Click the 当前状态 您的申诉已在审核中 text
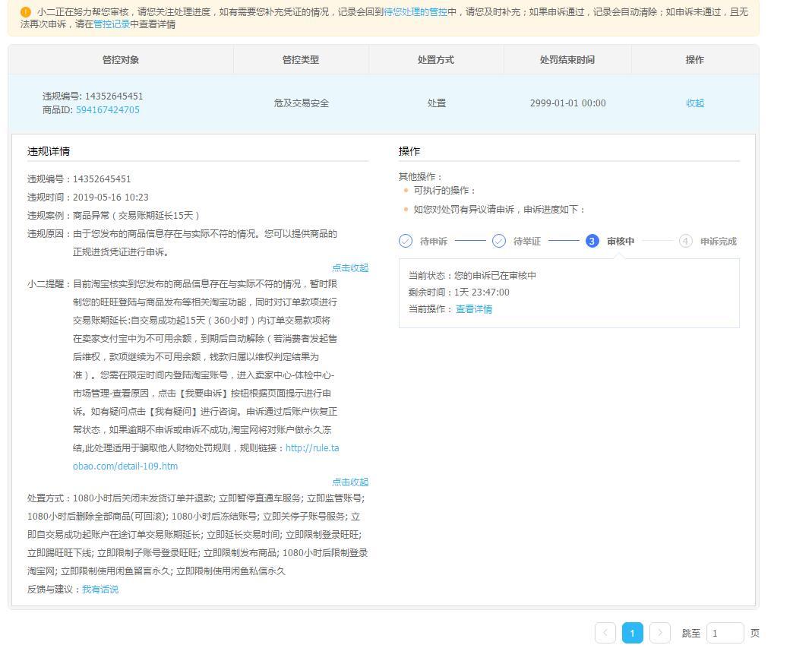Viewport: 812px width, 664px height. [x=472, y=276]
